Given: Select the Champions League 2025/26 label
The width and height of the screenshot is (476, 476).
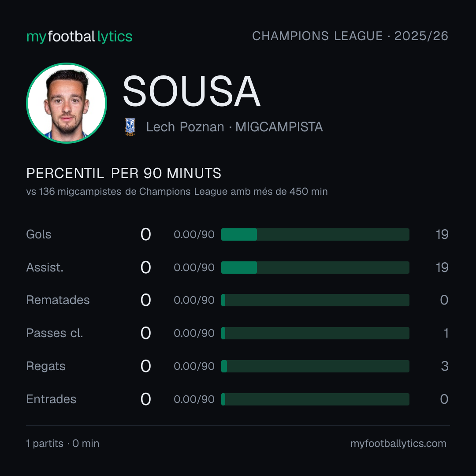Looking at the screenshot, I should pyautogui.click(x=350, y=36).
